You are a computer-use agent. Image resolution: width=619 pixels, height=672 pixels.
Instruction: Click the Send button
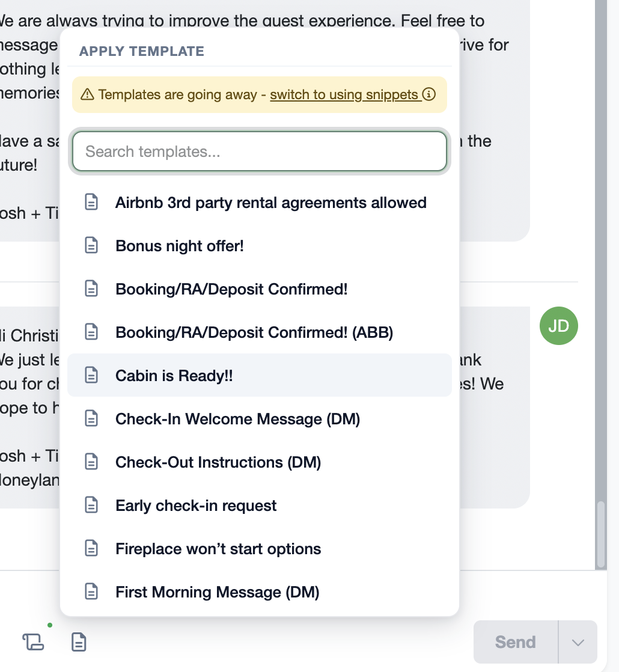pos(516,642)
